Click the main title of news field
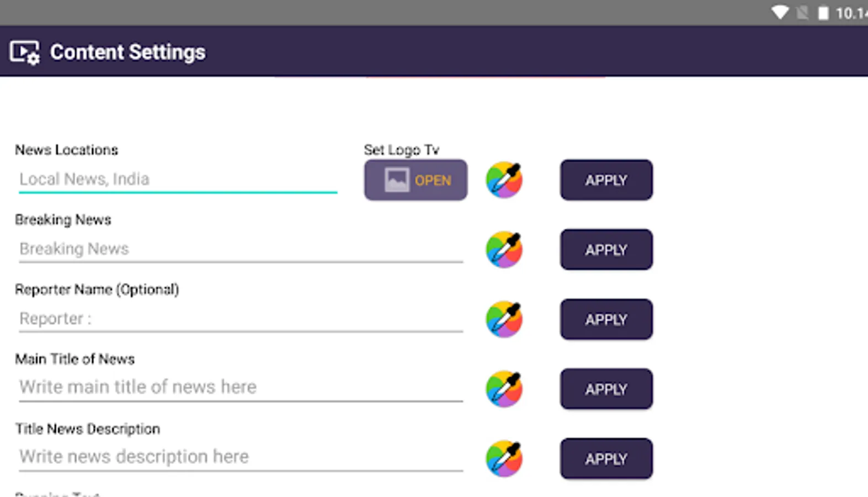This screenshot has width=868, height=497. coord(241,387)
